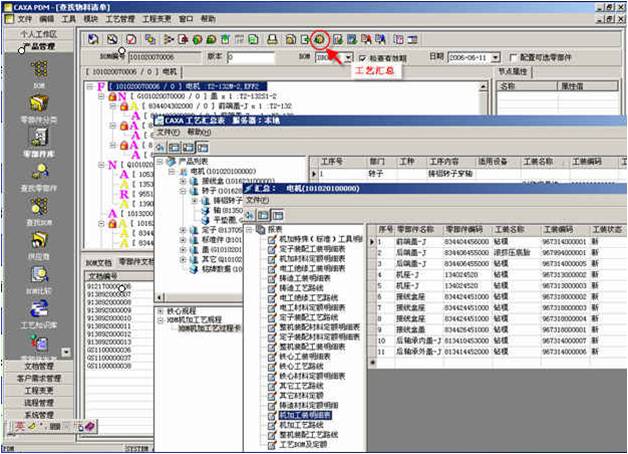Open 查找BOM in the left sidebar

39,207
